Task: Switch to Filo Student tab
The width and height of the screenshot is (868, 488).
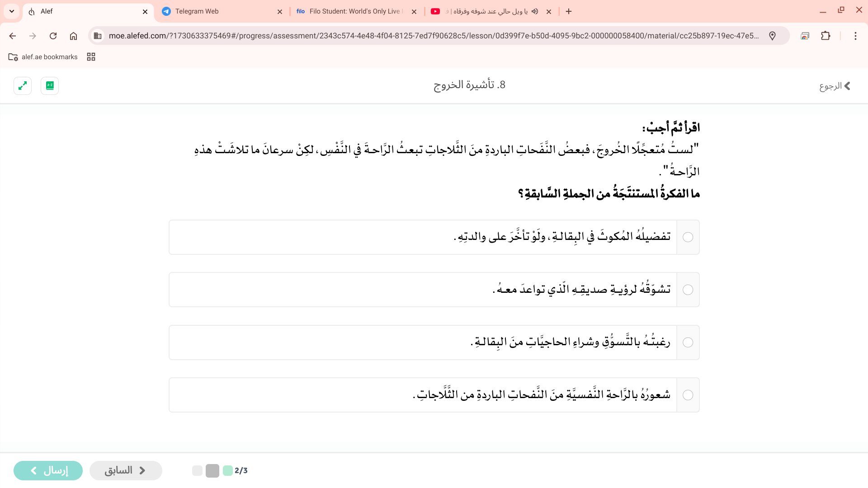Action: pyautogui.click(x=353, y=11)
